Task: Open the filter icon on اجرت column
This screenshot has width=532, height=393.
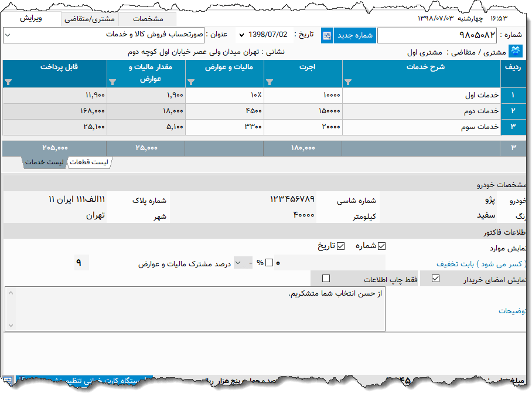Action: pyautogui.click(x=270, y=82)
